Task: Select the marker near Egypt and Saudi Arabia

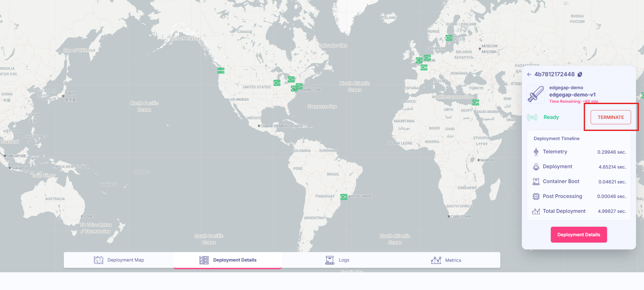Action: 476,102
